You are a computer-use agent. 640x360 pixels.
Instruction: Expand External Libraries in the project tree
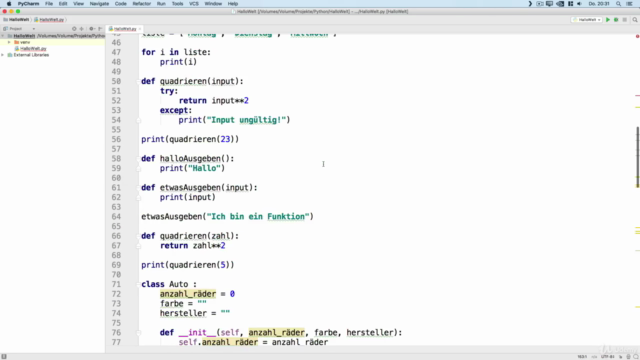coord(3,55)
